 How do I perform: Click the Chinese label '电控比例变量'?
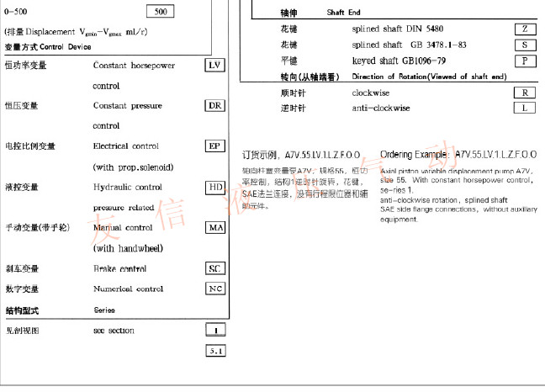[x=30, y=146]
